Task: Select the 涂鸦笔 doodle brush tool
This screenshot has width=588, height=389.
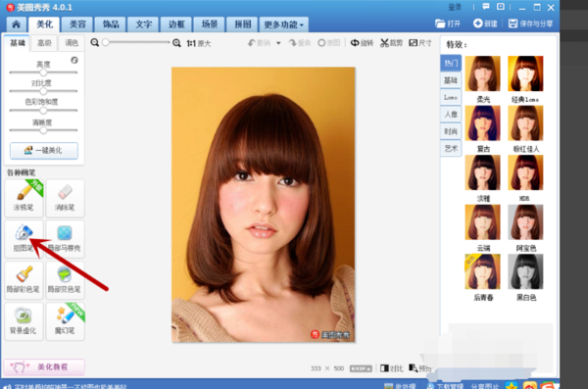Action: coord(24,198)
